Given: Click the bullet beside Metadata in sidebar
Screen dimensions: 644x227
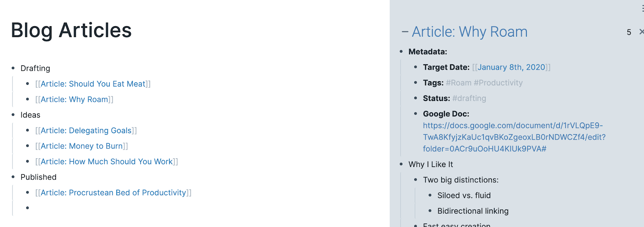Looking at the screenshot, I should [401, 52].
